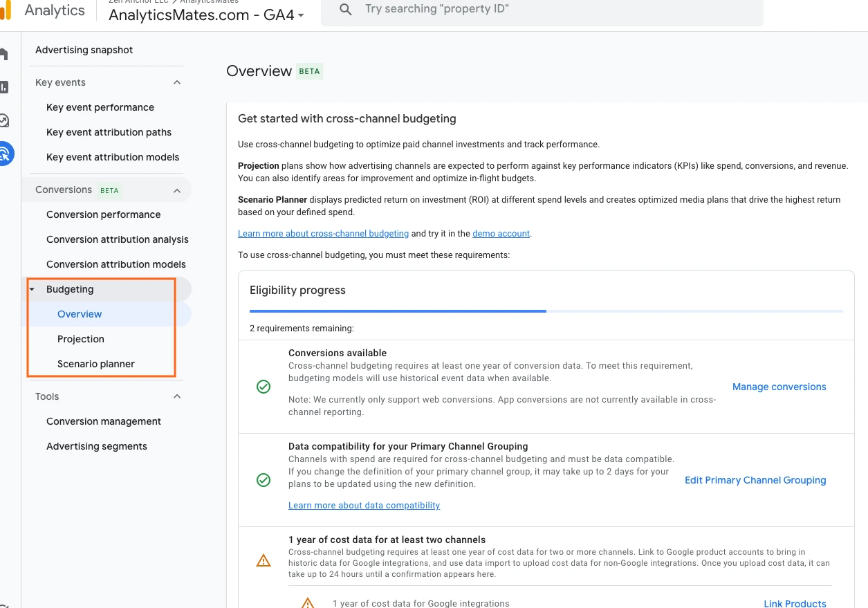Click 'Get started with cross-channel budgeting' heading
Screen dimensions: 868x608
tap(347, 118)
